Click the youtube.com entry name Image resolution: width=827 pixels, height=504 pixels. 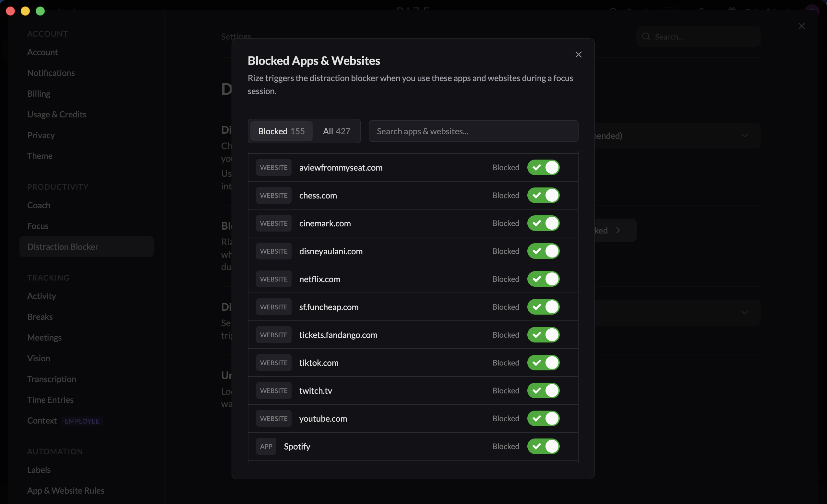[323, 418]
